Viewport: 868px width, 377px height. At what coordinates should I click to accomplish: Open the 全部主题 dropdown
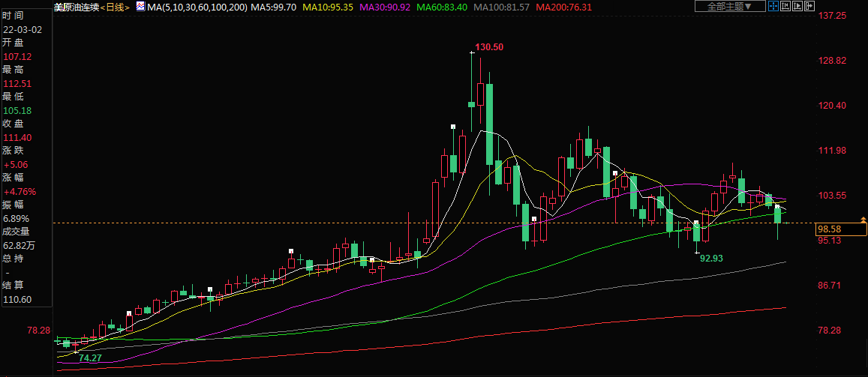[x=729, y=6]
